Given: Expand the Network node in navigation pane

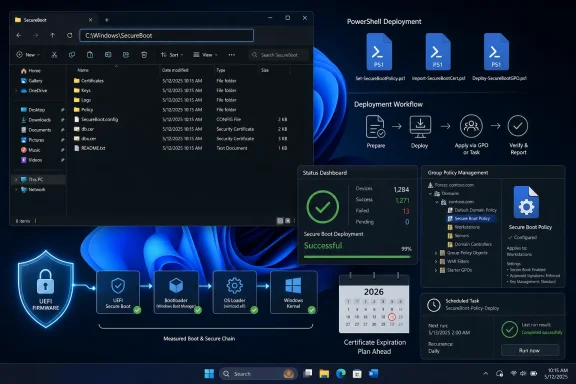Looking at the screenshot, I should coord(16,190).
